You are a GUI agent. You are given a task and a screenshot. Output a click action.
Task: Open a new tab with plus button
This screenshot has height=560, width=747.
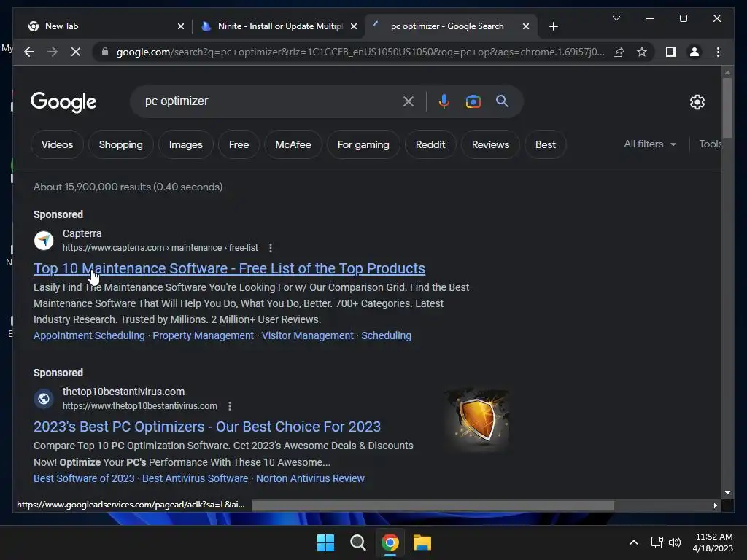tap(553, 26)
